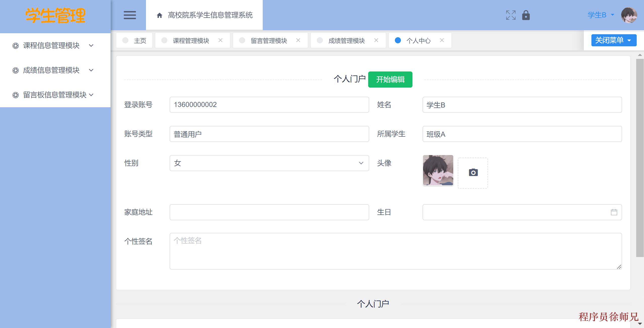Close the 留言管理模块 tab
Screen dimensions: 644x328
298,40
